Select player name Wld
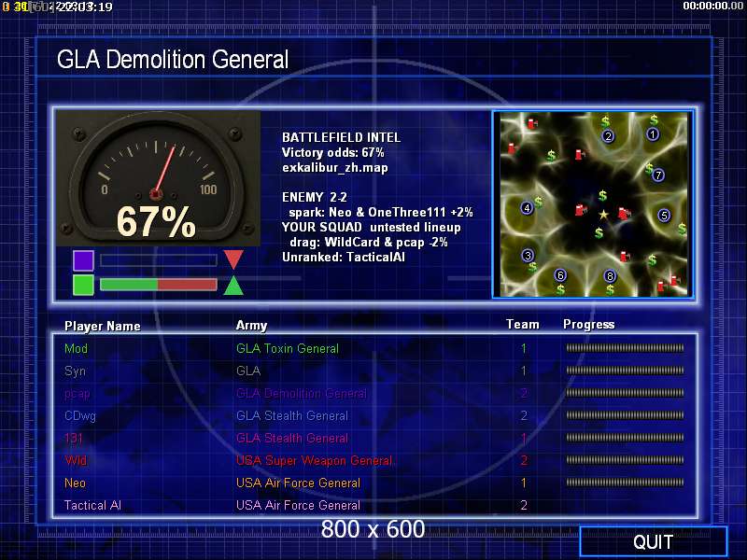 point(76,460)
